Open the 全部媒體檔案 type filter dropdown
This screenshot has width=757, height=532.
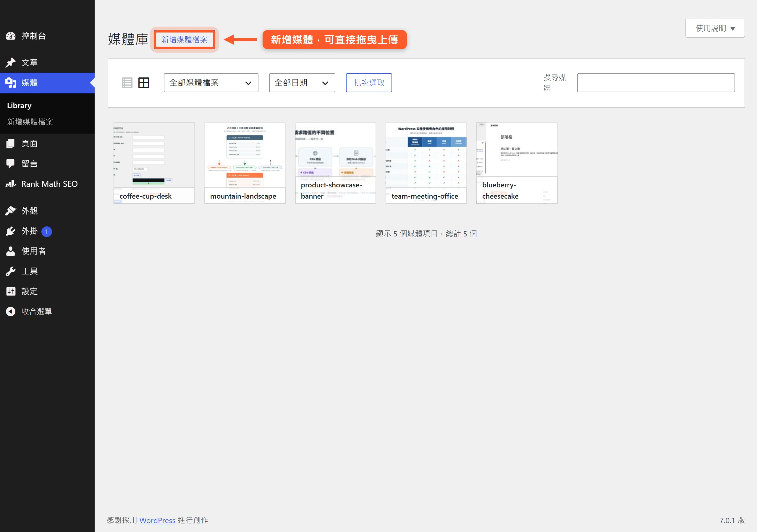coord(211,83)
